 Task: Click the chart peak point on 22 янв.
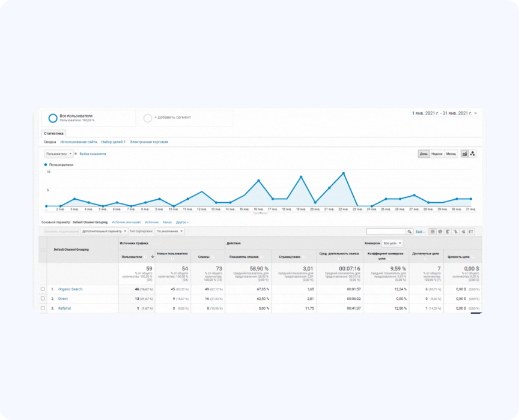coord(344,173)
